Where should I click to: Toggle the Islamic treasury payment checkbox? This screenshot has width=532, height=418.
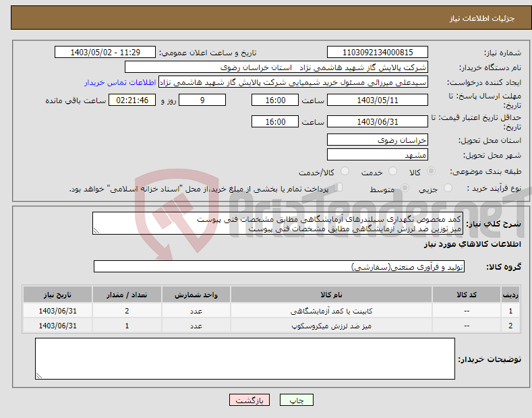[x=338, y=187]
